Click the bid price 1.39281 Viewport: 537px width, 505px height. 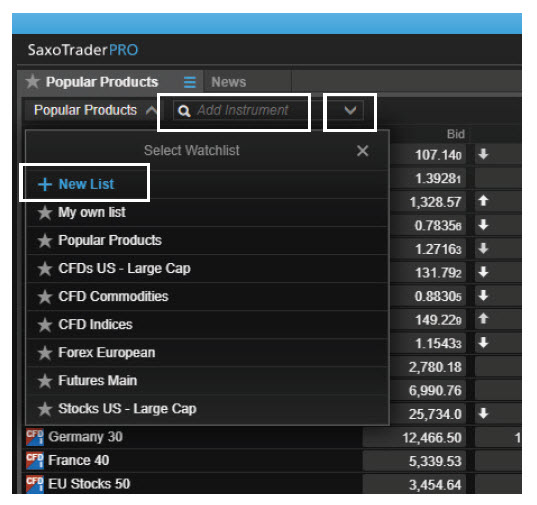[438, 178]
